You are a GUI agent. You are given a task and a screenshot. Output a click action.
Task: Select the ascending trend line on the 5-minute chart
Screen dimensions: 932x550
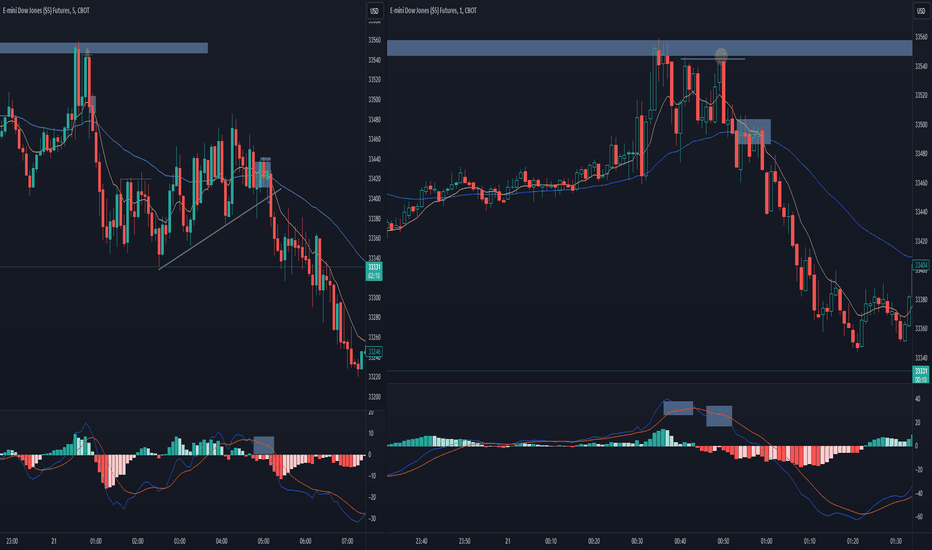click(x=219, y=230)
